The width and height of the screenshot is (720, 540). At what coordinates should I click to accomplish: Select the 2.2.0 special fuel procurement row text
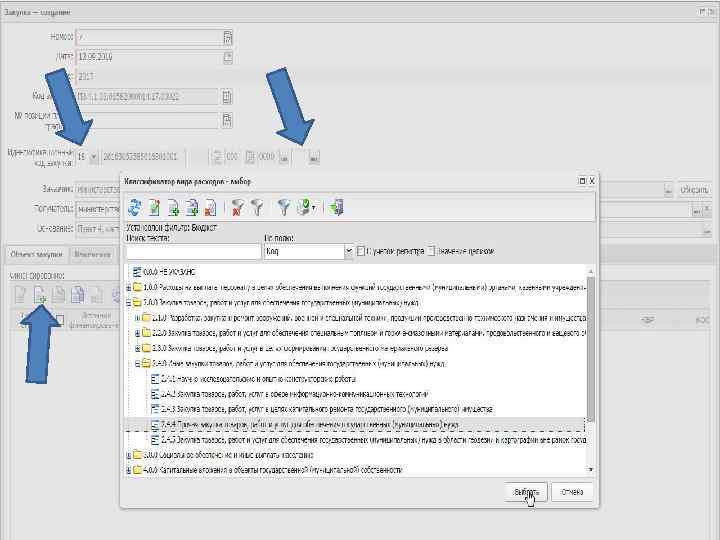[369, 333]
